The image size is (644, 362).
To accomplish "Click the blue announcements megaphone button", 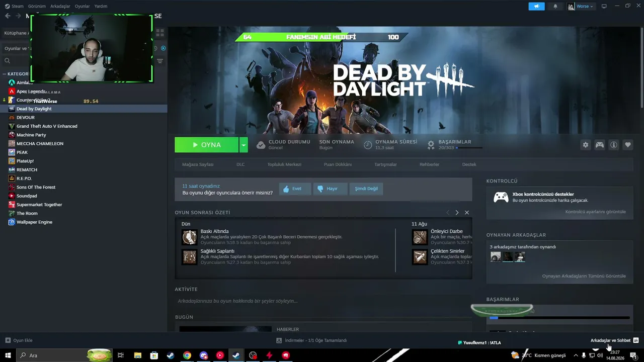I will coord(536,7).
